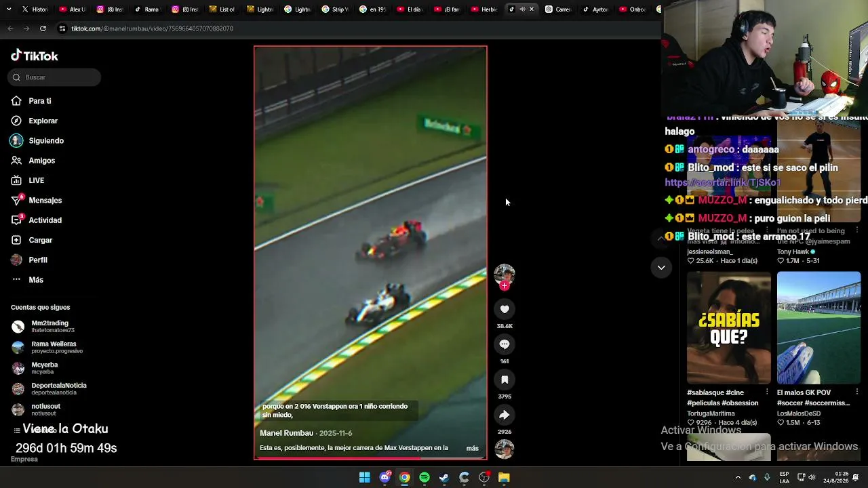Open Discord from the taskbar
The image size is (868, 488).
tap(384, 477)
